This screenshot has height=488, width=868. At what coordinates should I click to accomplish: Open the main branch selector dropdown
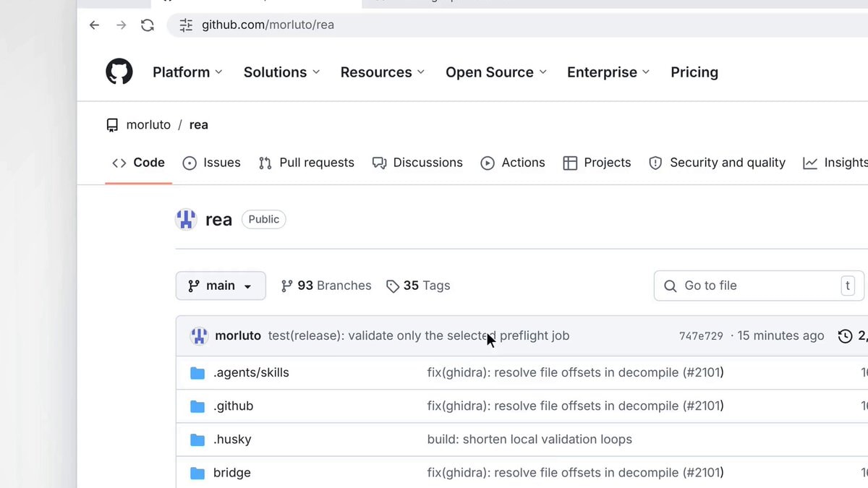[x=221, y=286]
